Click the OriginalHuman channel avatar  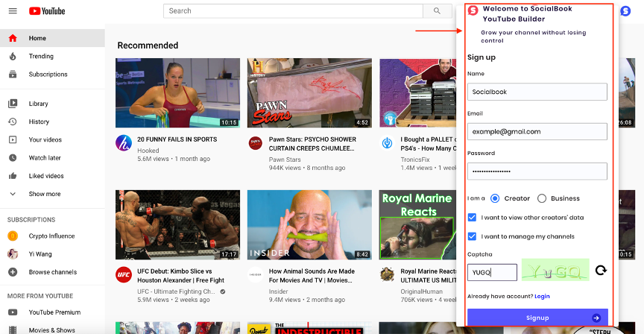click(388, 274)
